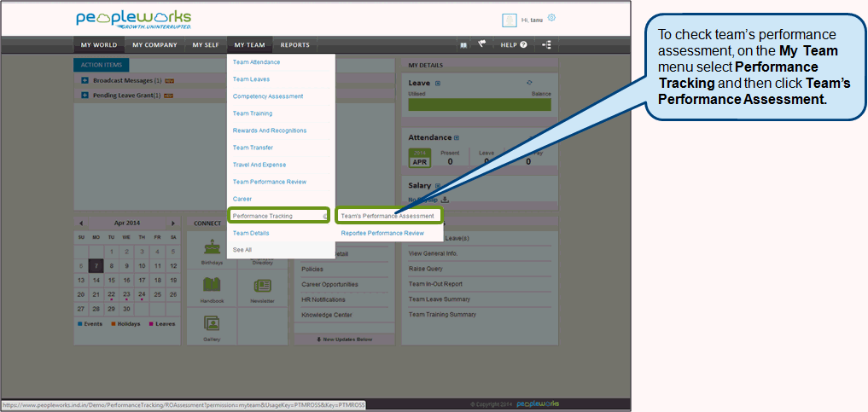Image resolution: width=868 pixels, height=412 pixels.
Task: Click New Updates Below bar
Action: click(x=344, y=339)
